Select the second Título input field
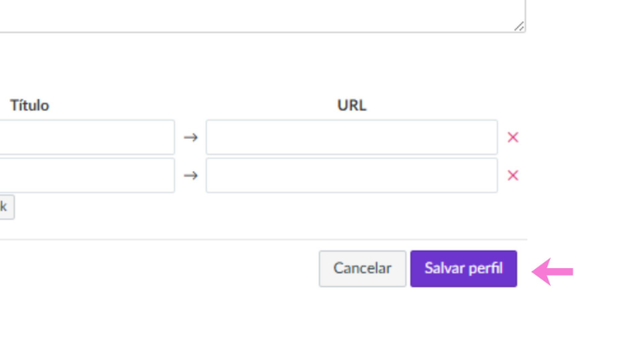Screen dimensions: 644x362 coord(87,176)
